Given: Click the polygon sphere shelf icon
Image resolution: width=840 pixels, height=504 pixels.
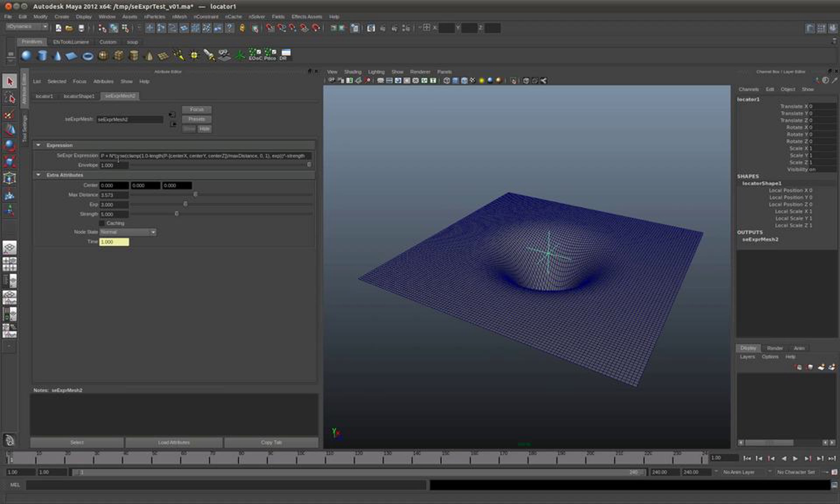Looking at the screenshot, I should (26, 56).
